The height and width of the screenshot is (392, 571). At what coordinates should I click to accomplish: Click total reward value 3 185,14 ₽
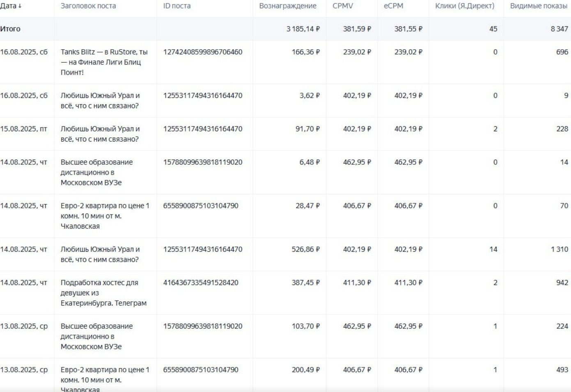(303, 29)
